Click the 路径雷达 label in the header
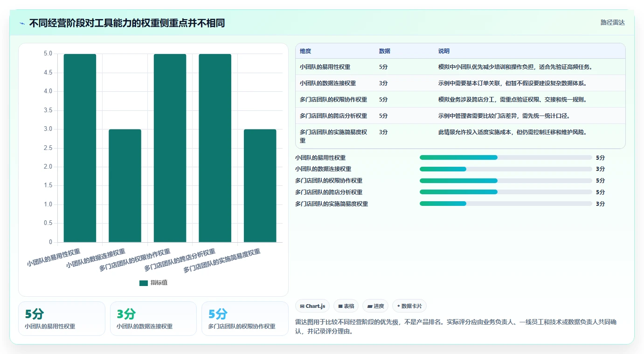This screenshot has height=354, width=644. (x=612, y=22)
